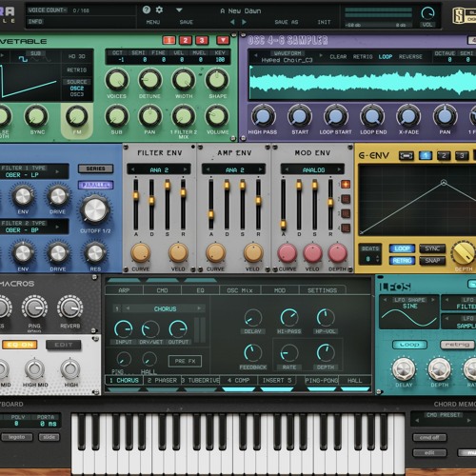The width and height of the screenshot is (476, 476).
Task: Toggle G-ENV LOOP button
Action: [402, 248]
